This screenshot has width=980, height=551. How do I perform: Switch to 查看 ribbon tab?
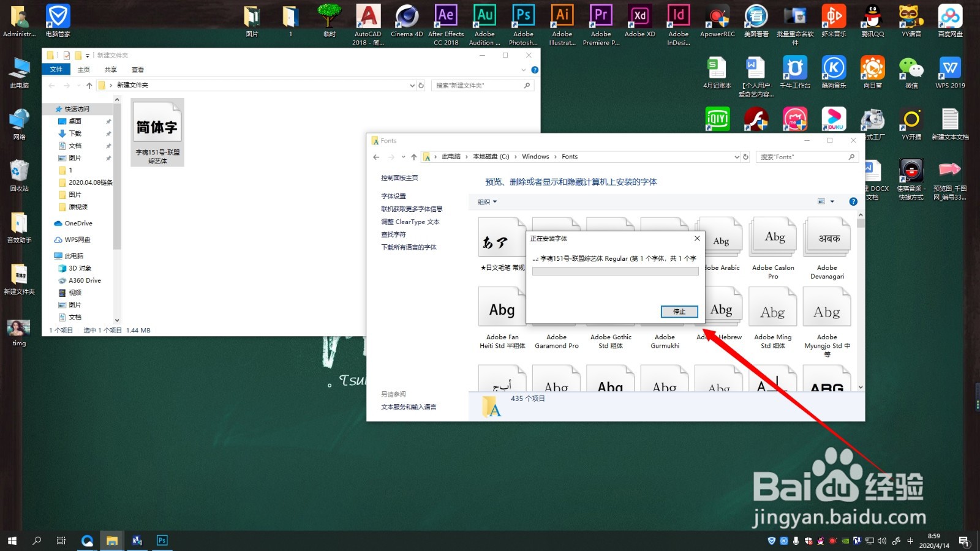[137, 70]
